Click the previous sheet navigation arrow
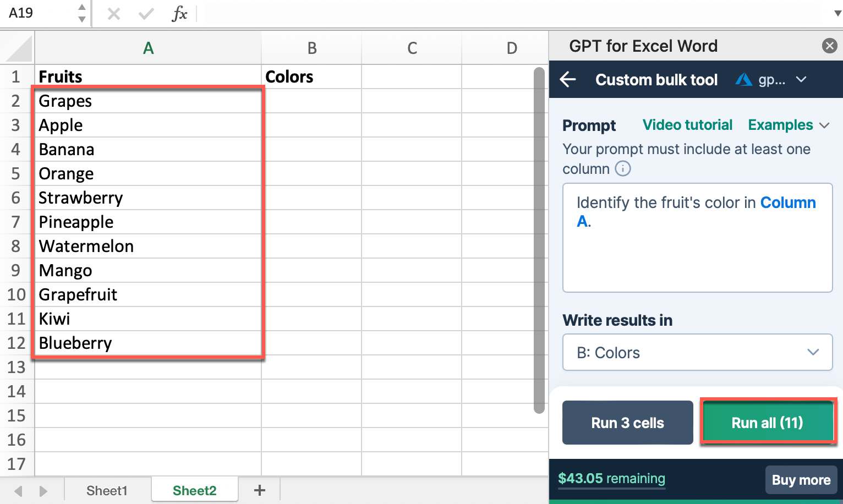Screen dimensions: 843x504 (x=19, y=491)
